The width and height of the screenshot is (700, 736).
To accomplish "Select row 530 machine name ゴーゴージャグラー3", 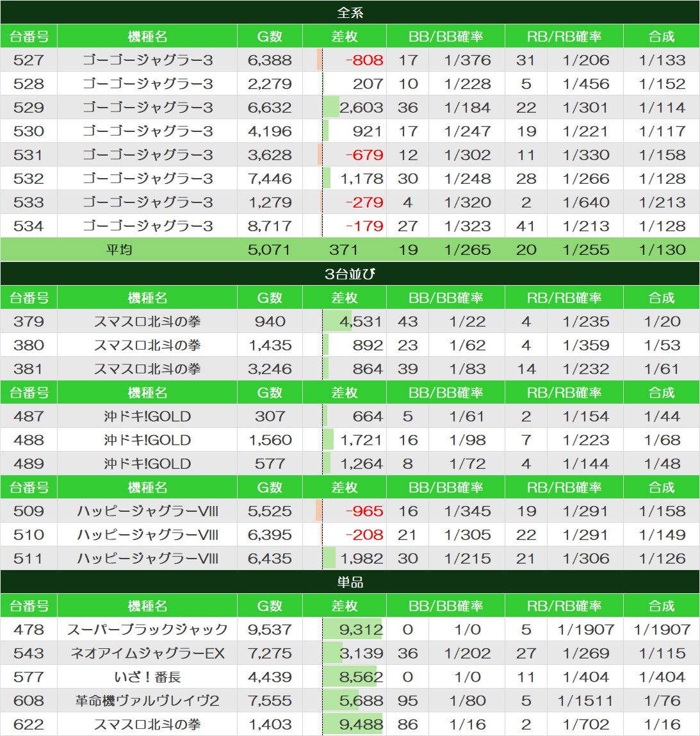I will point(147,131).
